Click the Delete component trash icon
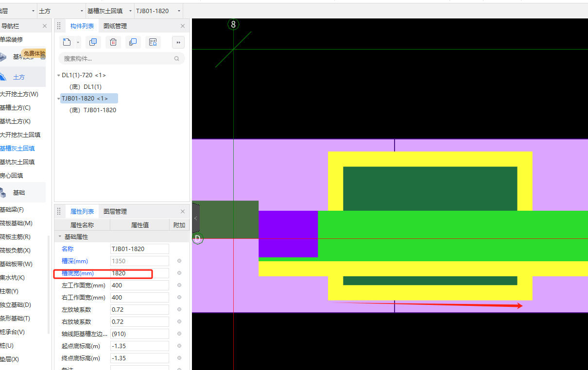The width and height of the screenshot is (588, 370). (x=113, y=42)
